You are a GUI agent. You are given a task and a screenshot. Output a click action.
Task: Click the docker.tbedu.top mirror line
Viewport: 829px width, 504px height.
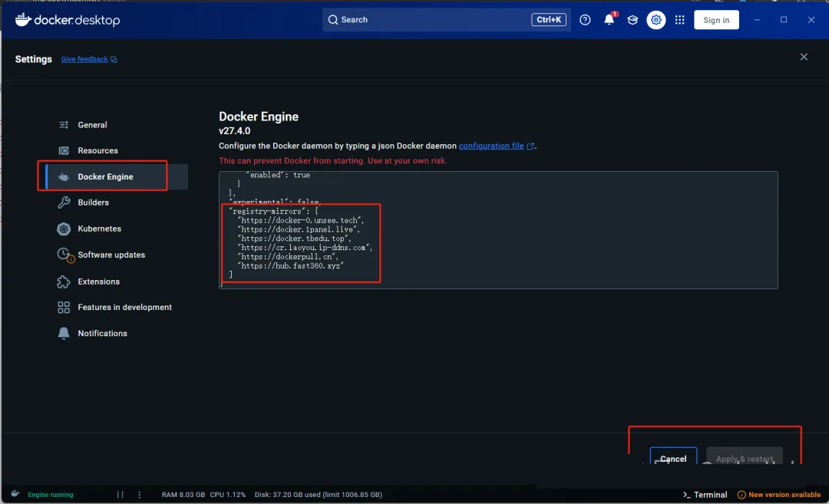pos(295,239)
